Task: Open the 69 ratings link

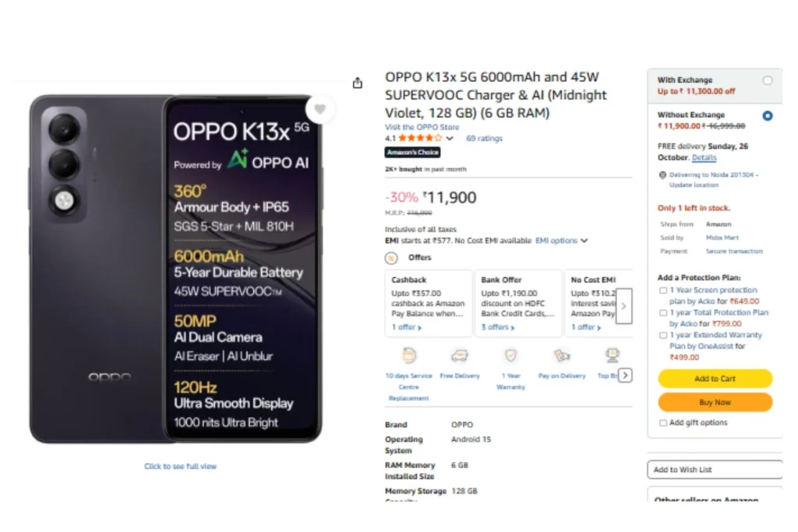Action: [484, 139]
